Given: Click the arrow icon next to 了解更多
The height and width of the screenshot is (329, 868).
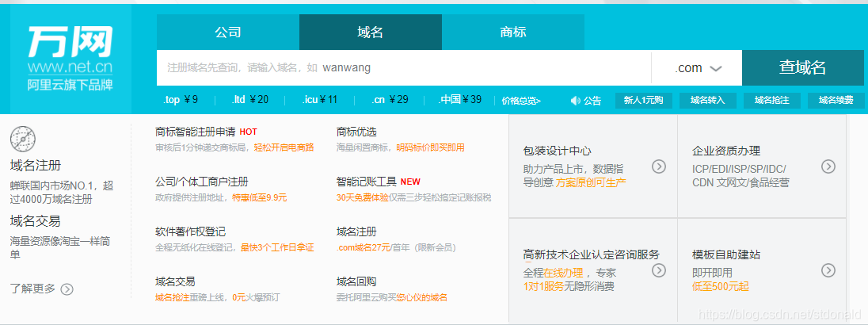Looking at the screenshot, I should point(67,289).
